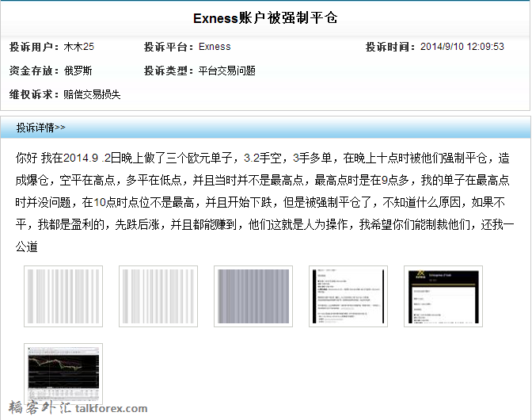This screenshot has height=420, width=532.
Task: Click the complaint time 2014/9/10 12:09:53
Action: pos(462,47)
